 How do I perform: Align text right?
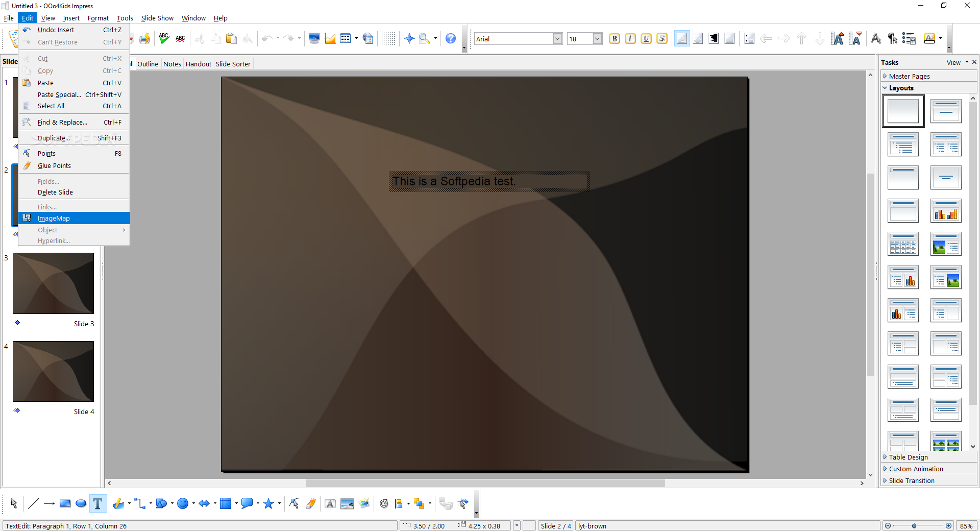(x=714, y=38)
